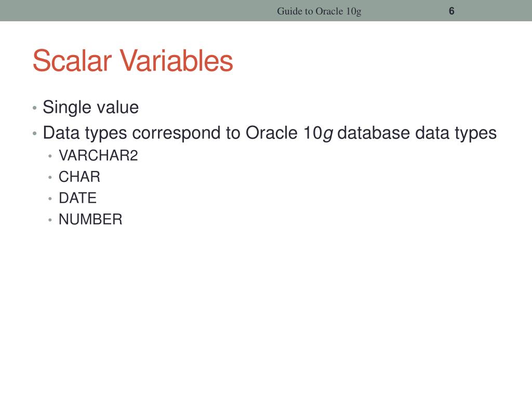Select the NUMBER sub-bullet
The height and width of the screenshot is (399, 532).
(x=90, y=220)
